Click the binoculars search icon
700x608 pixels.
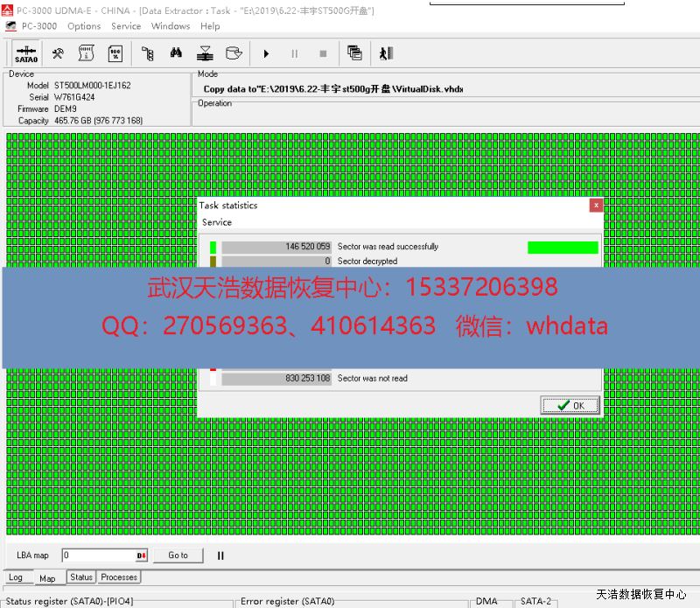[x=176, y=53]
